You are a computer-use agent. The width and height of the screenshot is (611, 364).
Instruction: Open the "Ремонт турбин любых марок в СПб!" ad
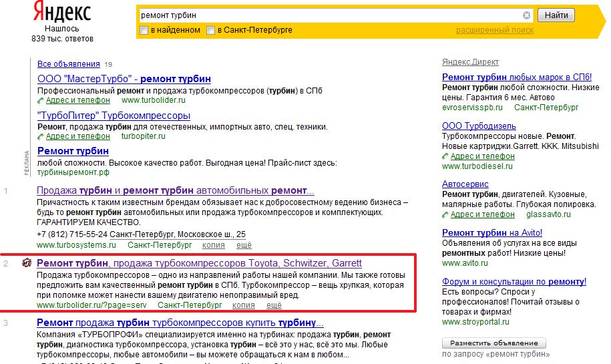517,77
